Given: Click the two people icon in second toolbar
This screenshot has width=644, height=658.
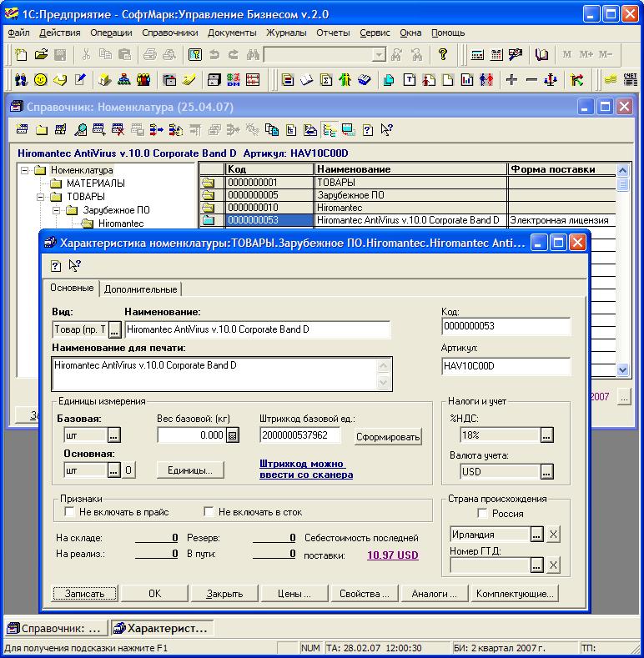Looking at the screenshot, I should [x=21, y=79].
